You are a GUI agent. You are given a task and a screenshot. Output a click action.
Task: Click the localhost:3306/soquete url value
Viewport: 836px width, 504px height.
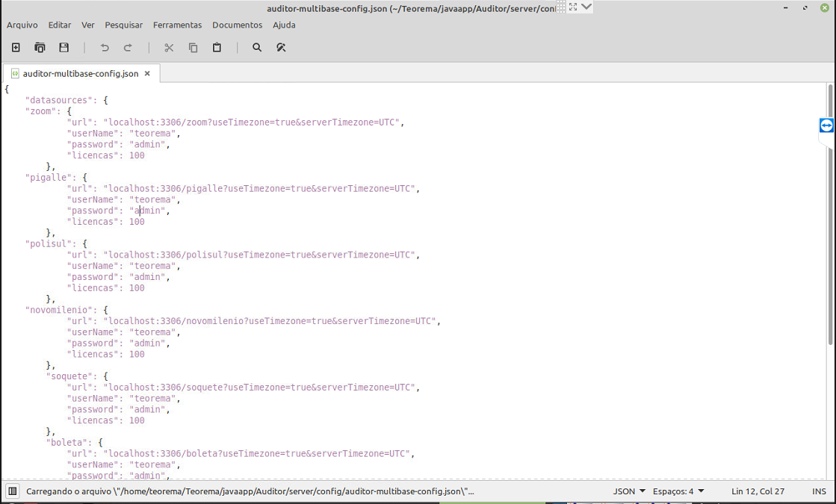pyautogui.click(x=259, y=388)
